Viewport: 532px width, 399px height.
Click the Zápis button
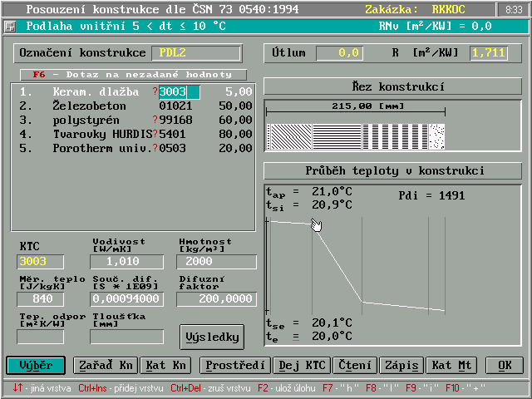coord(401,365)
